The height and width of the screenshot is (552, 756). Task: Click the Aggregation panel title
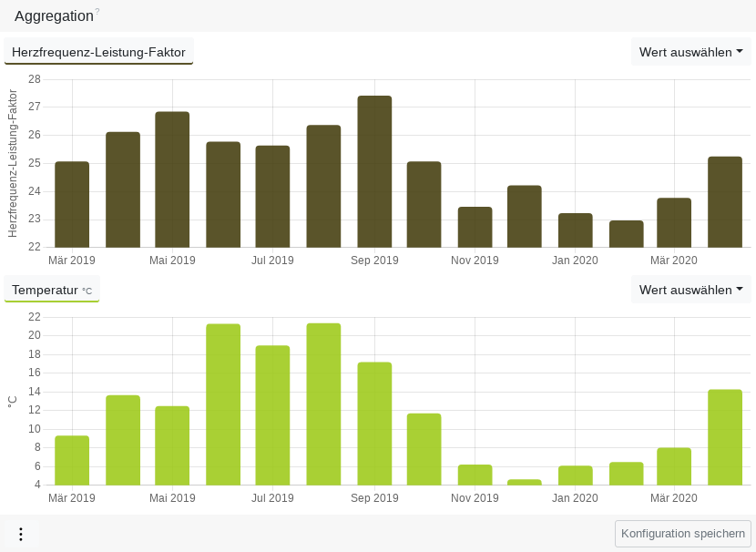(54, 15)
